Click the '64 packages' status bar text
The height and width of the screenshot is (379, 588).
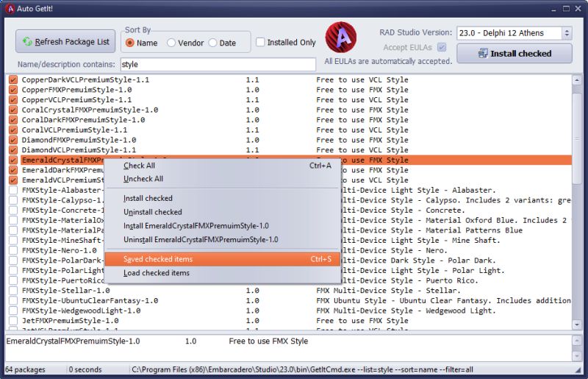click(25, 369)
